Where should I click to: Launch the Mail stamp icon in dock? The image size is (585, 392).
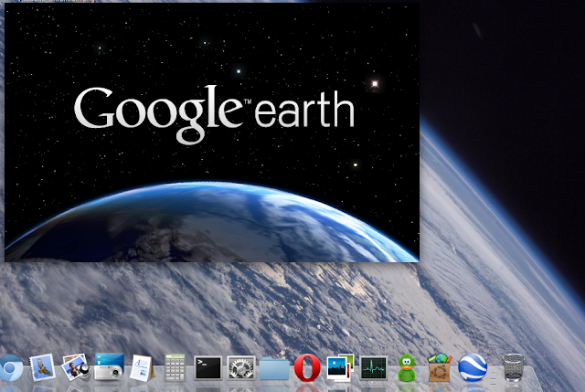click(x=43, y=367)
